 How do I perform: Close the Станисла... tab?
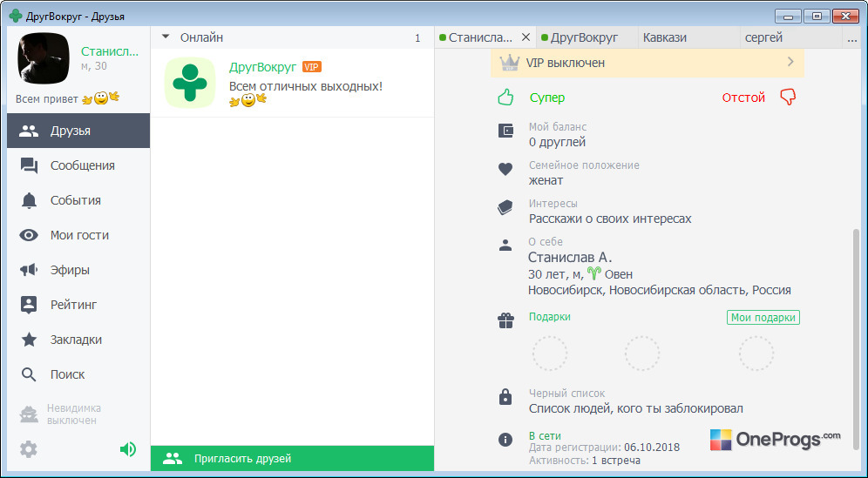(x=526, y=37)
